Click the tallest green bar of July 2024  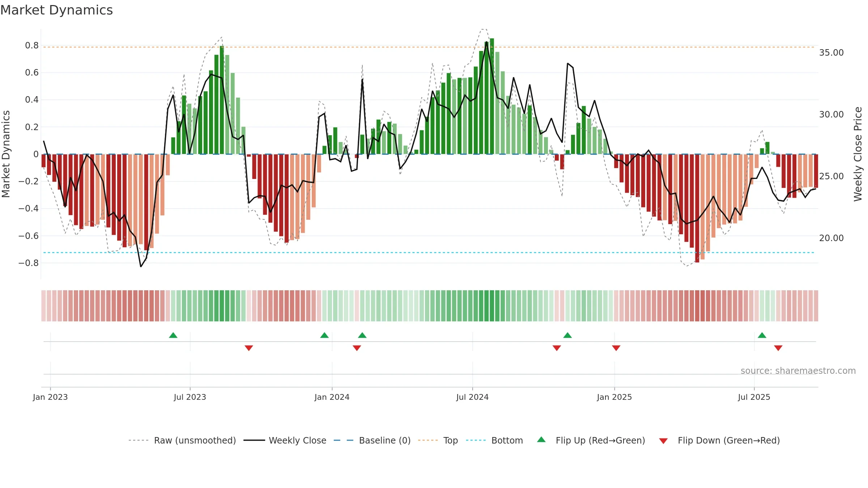pyautogui.click(x=492, y=96)
